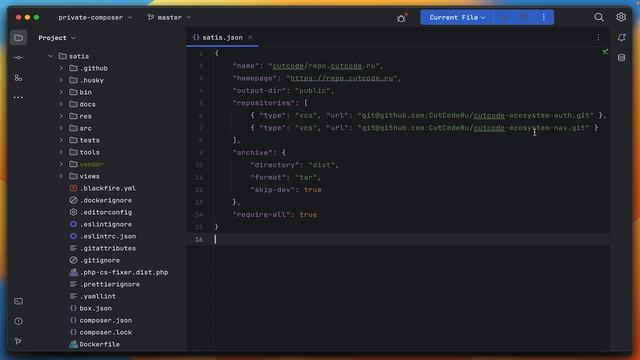Viewport: 640px width, 360px height.
Task: Open editor tab options menu icon
Action: pyautogui.click(x=598, y=38)
